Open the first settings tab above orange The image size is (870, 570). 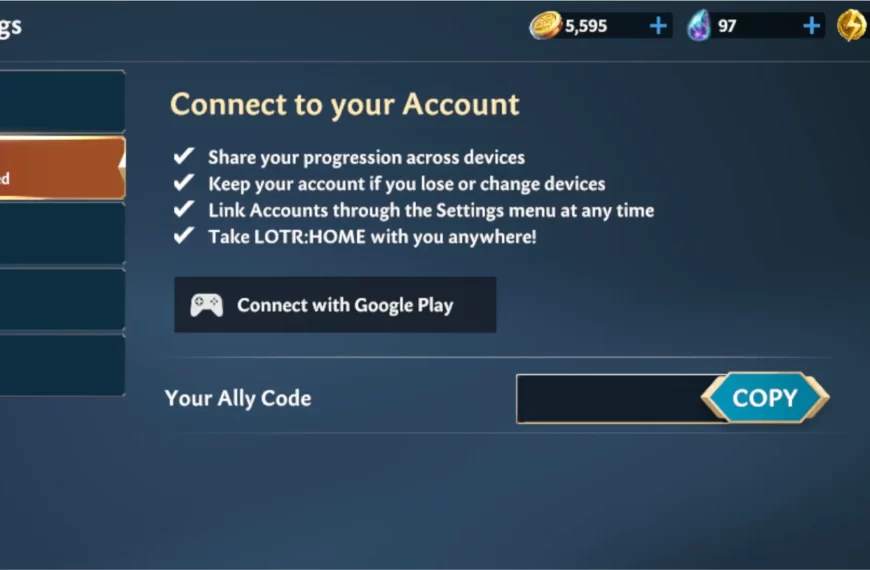tap(62, 102)
